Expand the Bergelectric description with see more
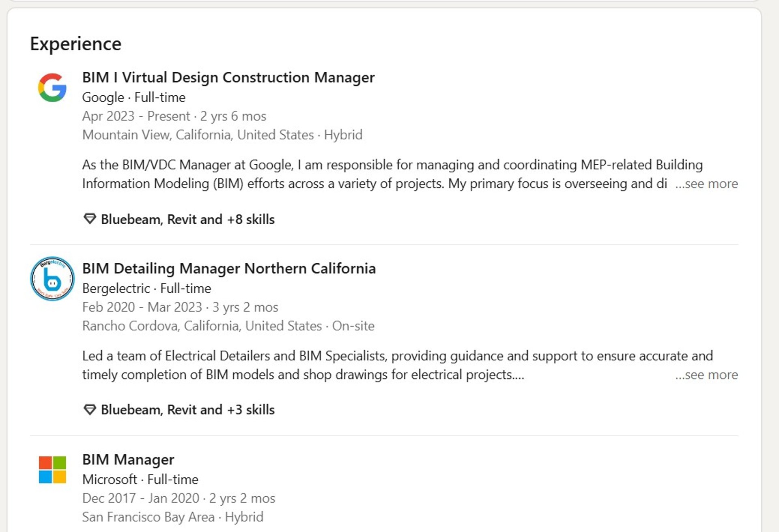This screenshot has height=532, width=779. coord(706,375)
